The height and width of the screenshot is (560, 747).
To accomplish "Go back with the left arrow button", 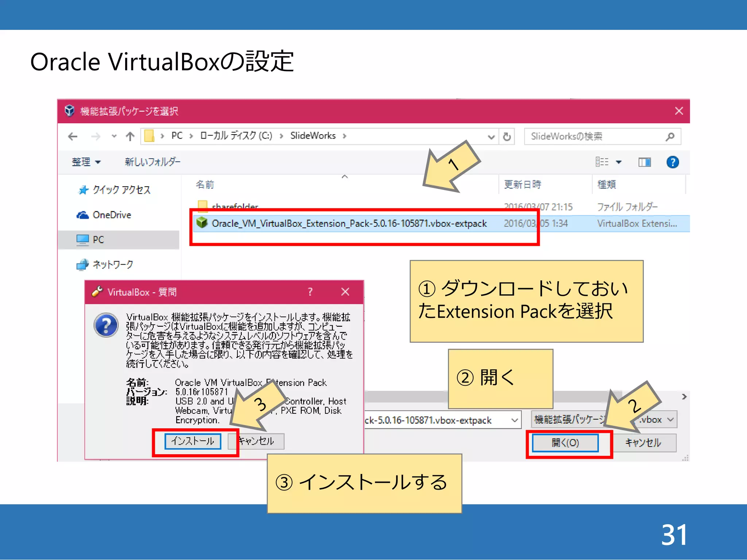I will coord(73,136).
